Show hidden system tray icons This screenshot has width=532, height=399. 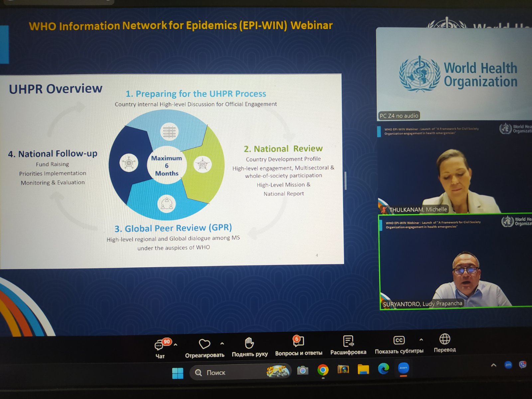click(494, 365)
